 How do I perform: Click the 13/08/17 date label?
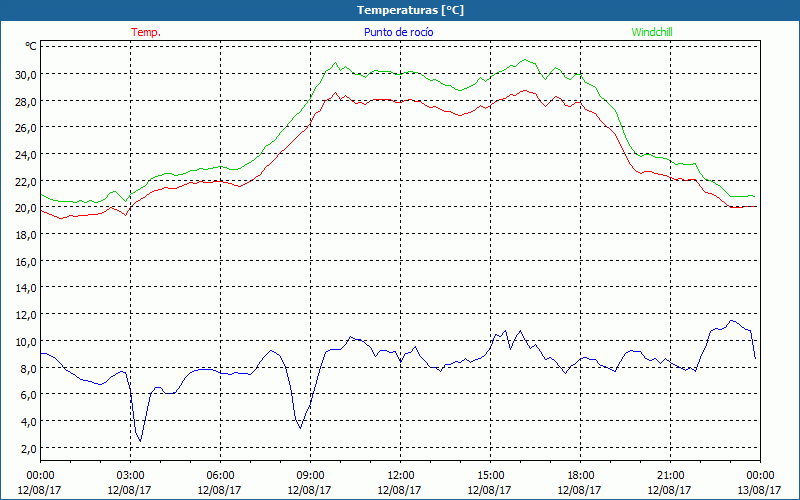pos(759,490)
